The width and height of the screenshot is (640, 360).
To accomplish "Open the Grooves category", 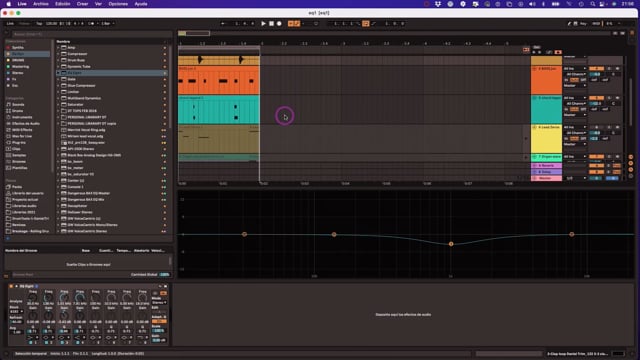I will (x=19, y=161).
